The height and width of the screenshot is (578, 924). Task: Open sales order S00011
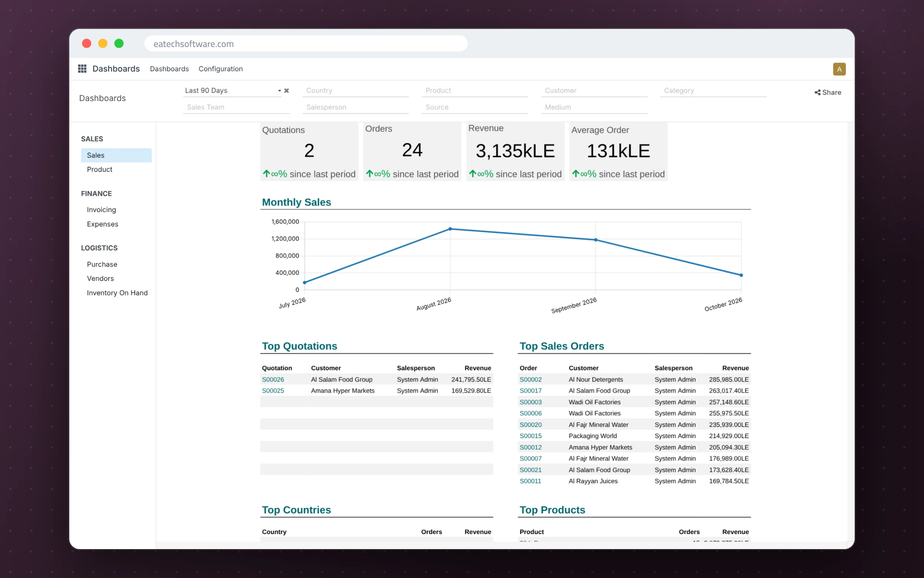[530, 481]
